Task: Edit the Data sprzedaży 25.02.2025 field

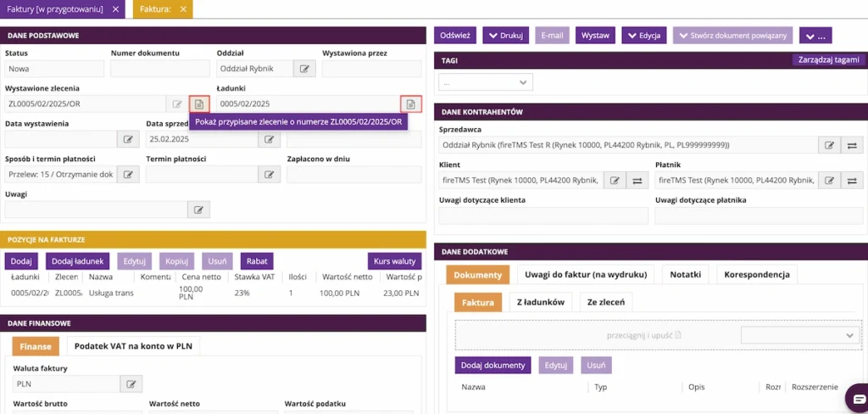Action: pos(269,139)
